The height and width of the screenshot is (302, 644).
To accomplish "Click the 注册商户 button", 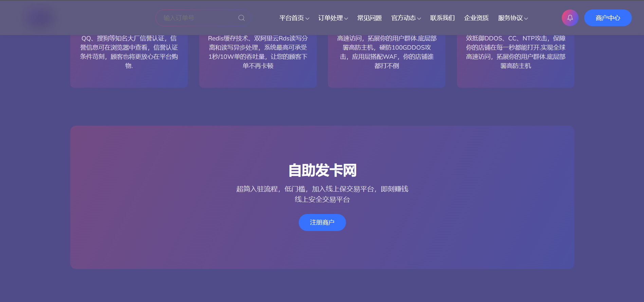I will coord(322,223).
